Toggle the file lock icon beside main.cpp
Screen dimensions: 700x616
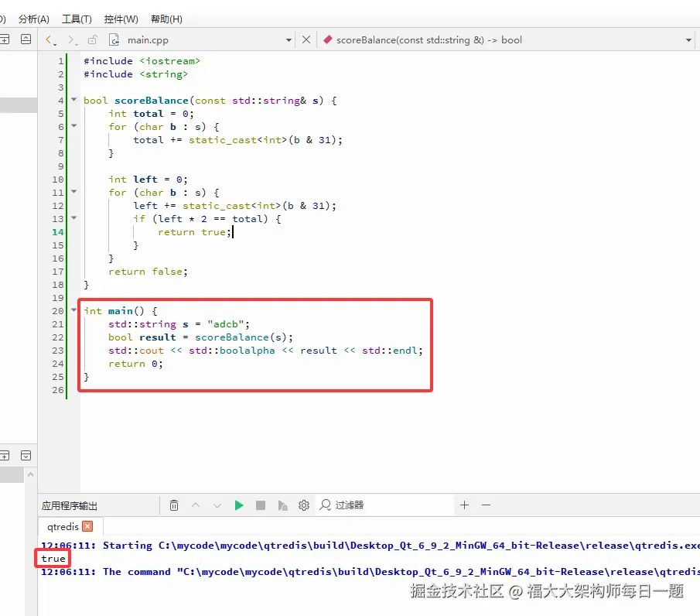tap(92, 39)
